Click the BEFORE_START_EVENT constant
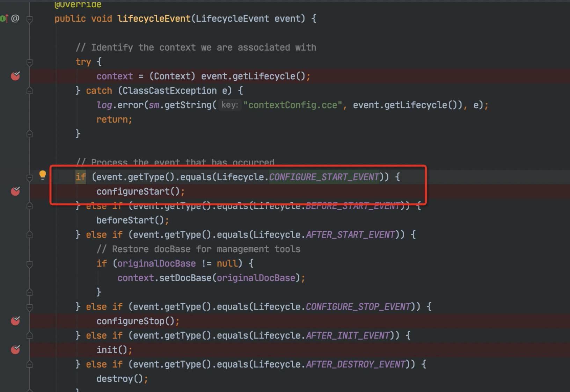Screen dimensions: 570x392 tap(353, 206)
